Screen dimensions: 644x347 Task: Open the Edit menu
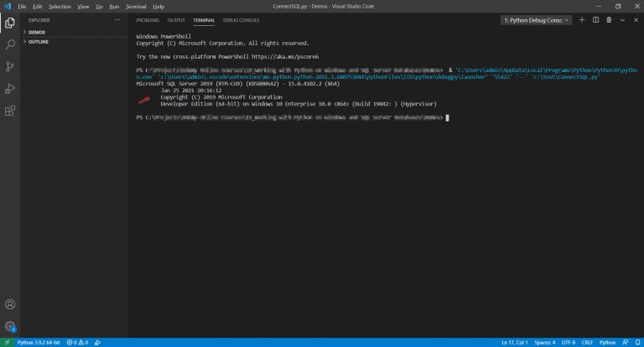click(38, 7)
